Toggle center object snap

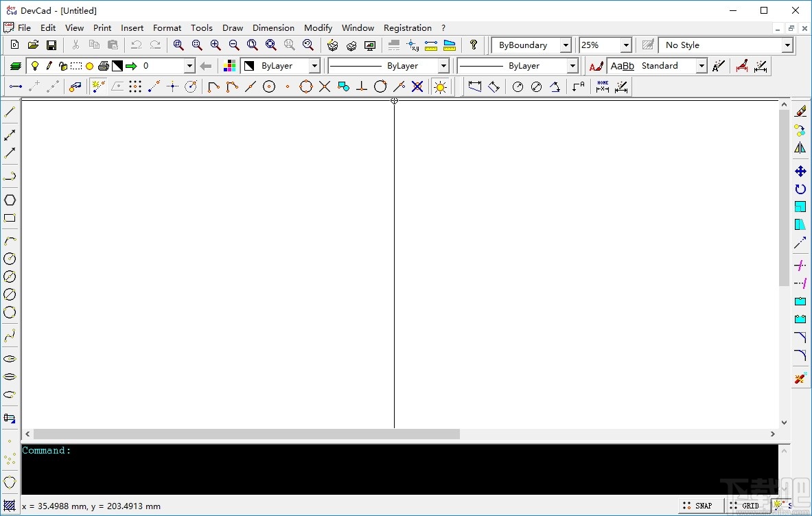[x=269, y=86]
